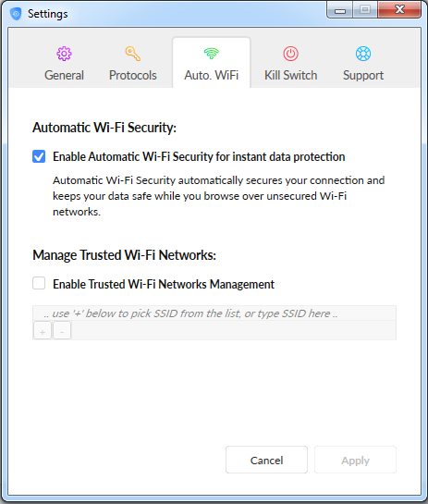
Task: Open the Protocols tab label
Action: [133, 75]
